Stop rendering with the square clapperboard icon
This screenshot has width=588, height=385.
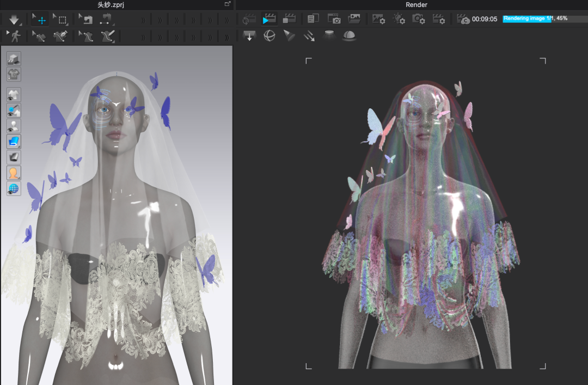point(289,19)
